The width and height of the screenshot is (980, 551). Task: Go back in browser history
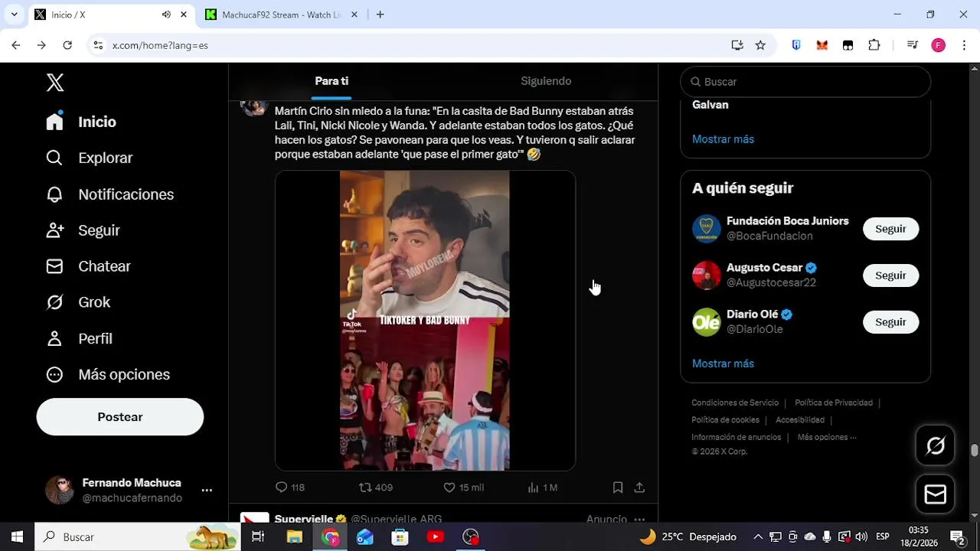pyautogui.click(x=16, y=45)
